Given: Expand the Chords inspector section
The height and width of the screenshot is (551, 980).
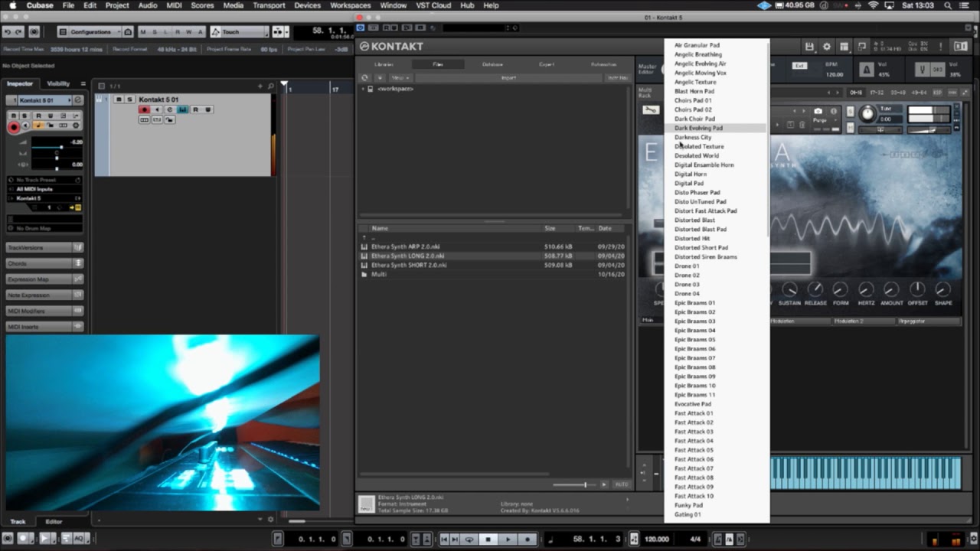Looking at the screenshot, I should [44, 263].
